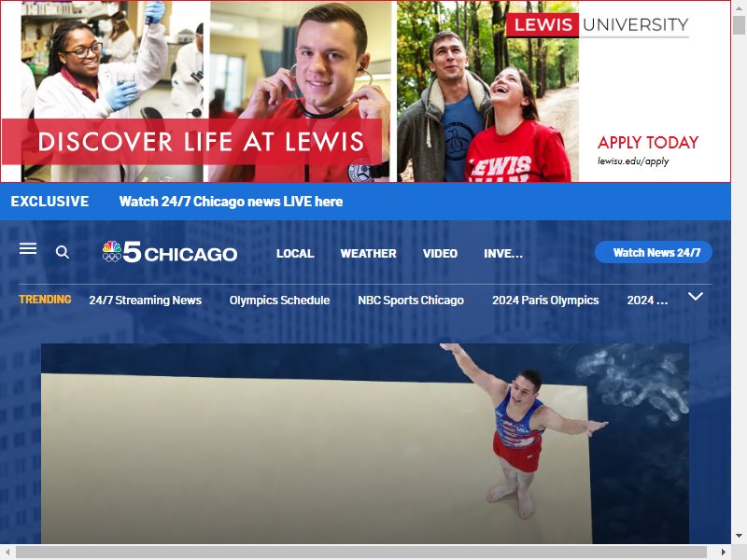The height and width of the screenshot is (560, 747).
Task: Click lewisu.edu/apply text in ad
Action: pyautogui.click(x=633, y=161)
